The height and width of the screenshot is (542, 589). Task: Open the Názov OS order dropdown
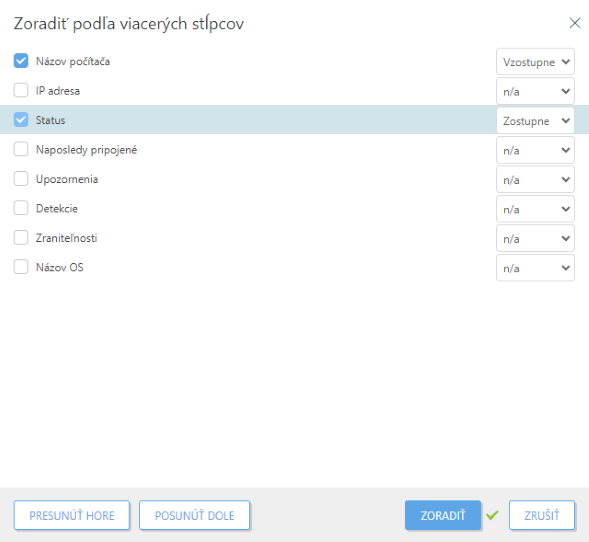[x=535, y=268]
